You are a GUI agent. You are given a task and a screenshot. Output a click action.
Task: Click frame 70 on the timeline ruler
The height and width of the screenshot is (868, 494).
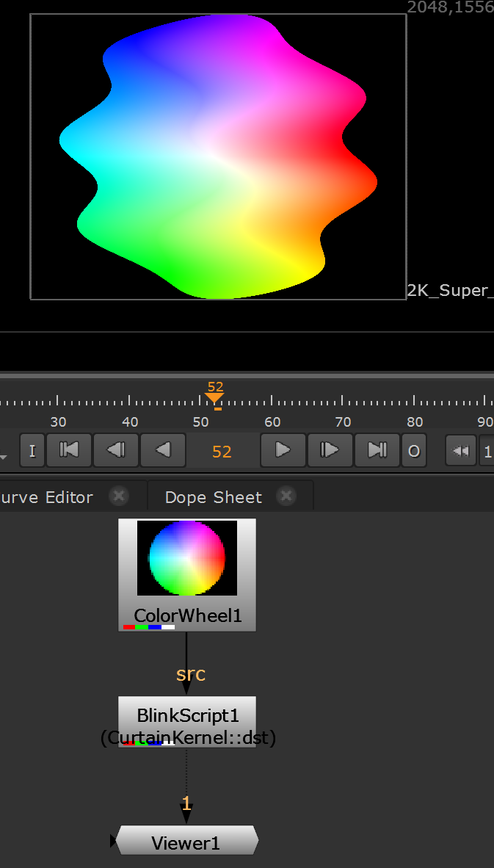(343, 422)
